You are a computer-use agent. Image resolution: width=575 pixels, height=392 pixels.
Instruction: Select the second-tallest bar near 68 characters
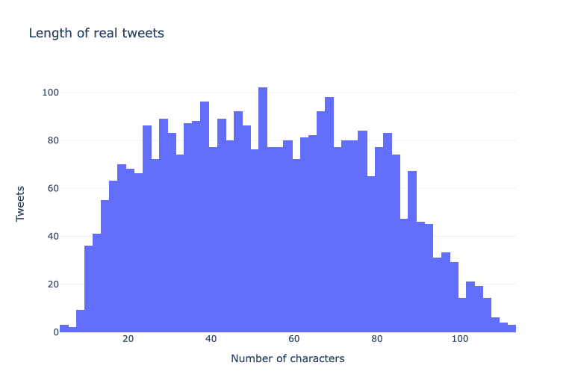tap(329, 214)
